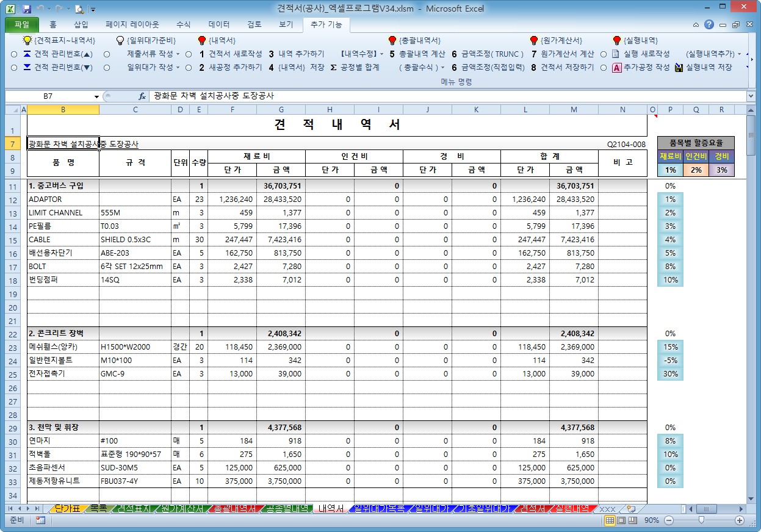Select radio circle beside 견적 관리번호(▲)
Viewport: 761px width, 532px height.
click(x=14, y=54)
